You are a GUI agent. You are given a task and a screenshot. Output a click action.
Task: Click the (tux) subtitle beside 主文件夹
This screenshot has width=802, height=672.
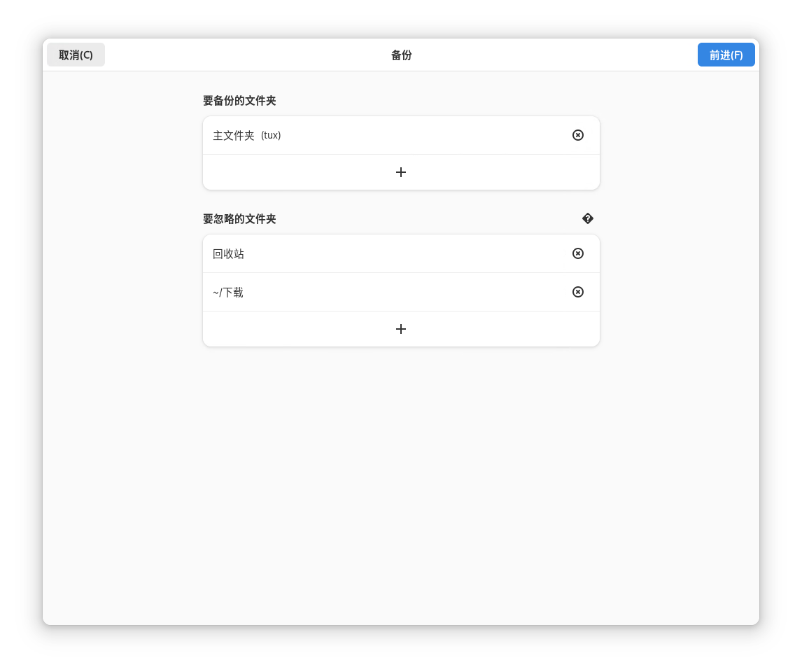pos(271,135)
